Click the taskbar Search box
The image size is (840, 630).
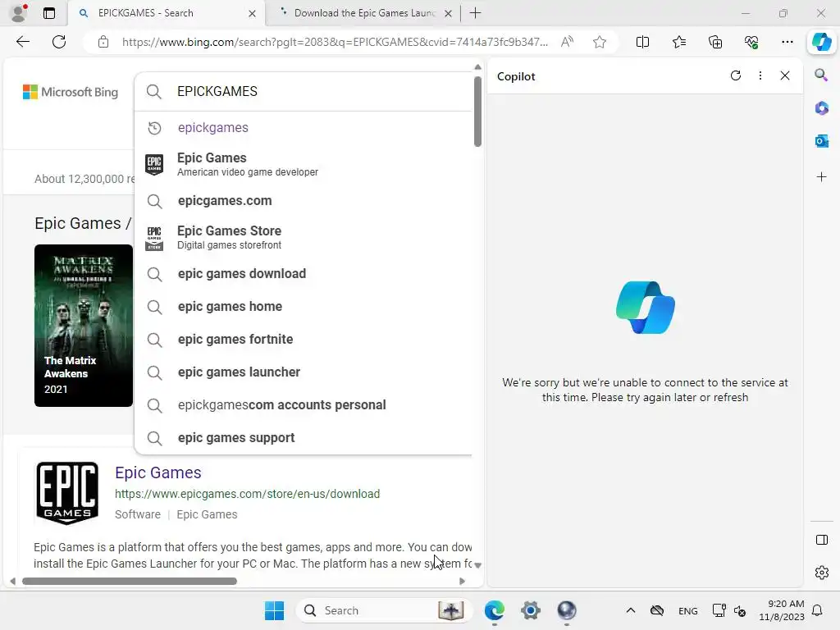pos(384,610)
